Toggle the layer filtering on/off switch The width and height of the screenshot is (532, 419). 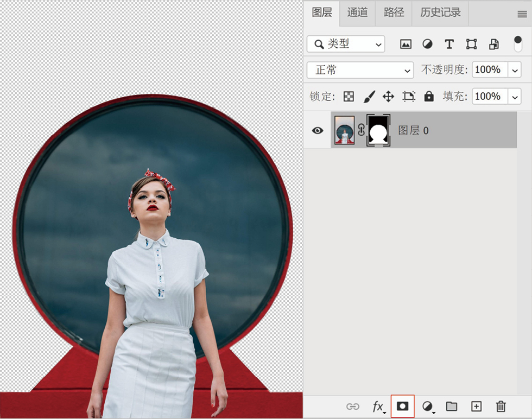coord(517,44)
